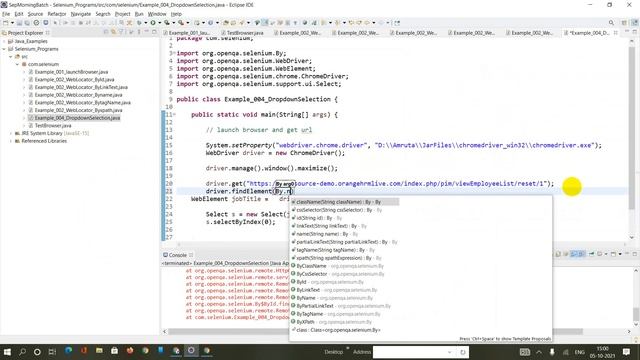The width and height of the screenshot is (640, 360).
Task: Select className(String className) proposal
Action: pos(344,202)
